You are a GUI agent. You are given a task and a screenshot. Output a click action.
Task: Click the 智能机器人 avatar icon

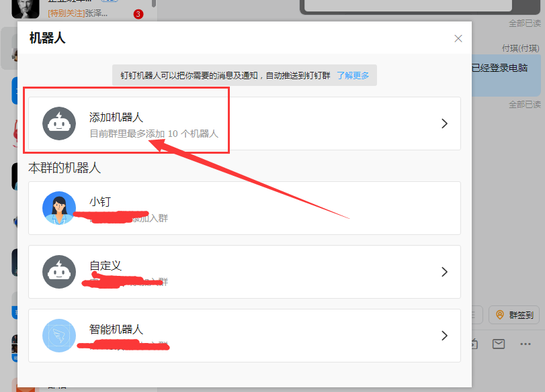click(59, 336)
